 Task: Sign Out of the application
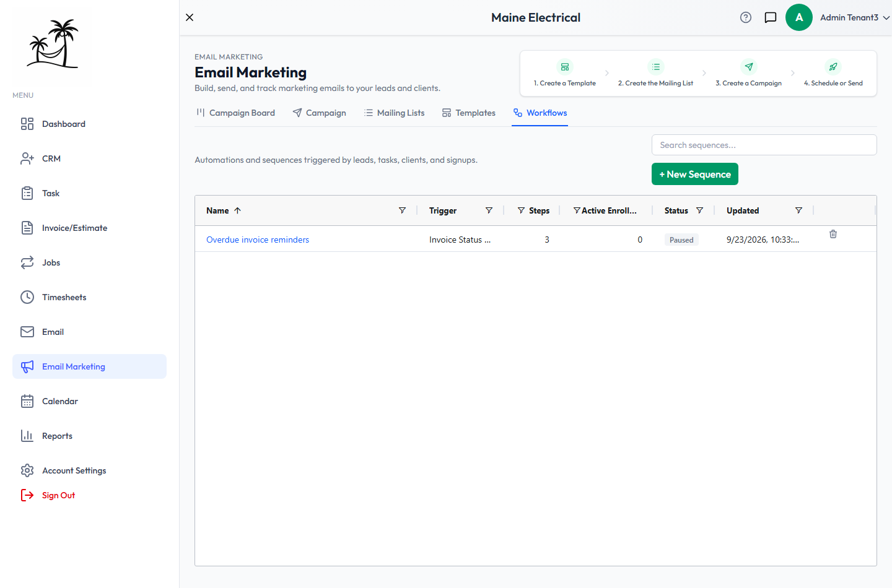pos(48,495)
